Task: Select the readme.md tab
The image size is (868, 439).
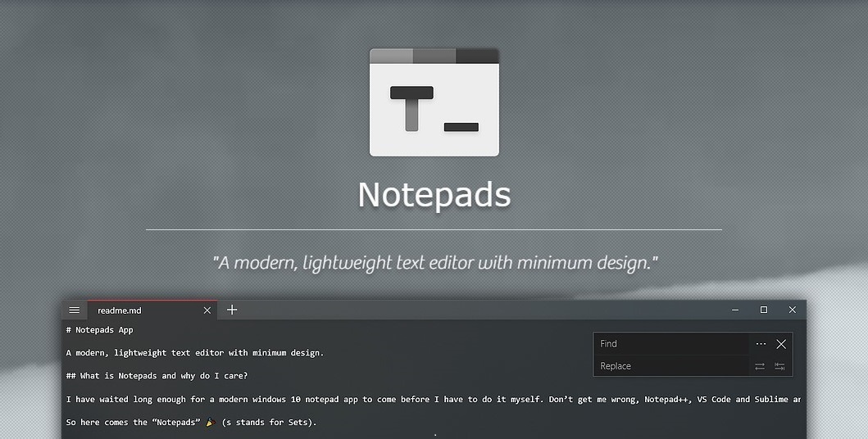Action: [x=152, y=310]
